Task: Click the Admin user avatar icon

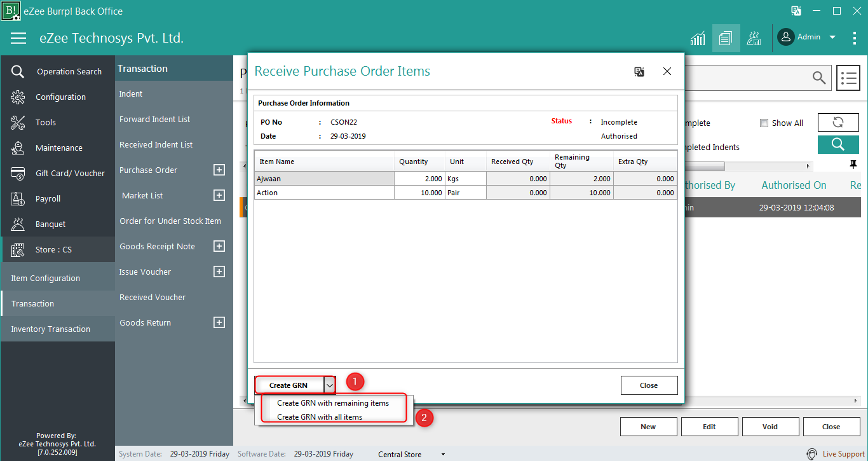Action: (786, 37)
